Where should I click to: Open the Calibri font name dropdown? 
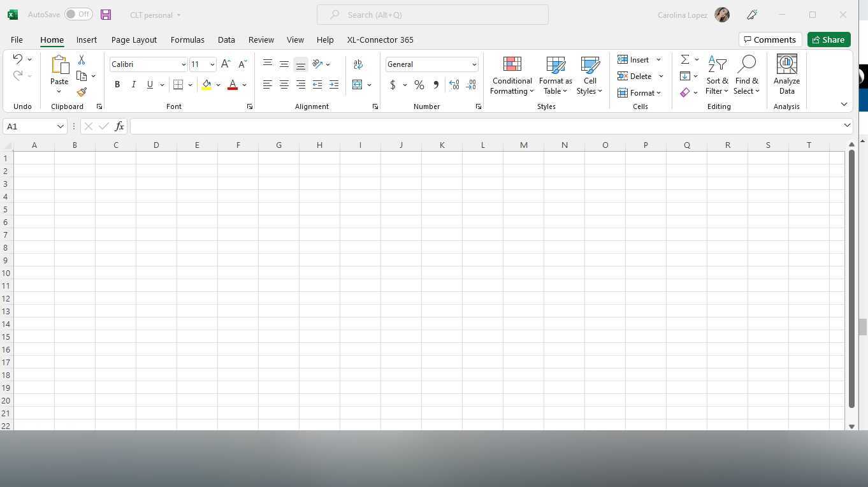click(x=184, y=64)
